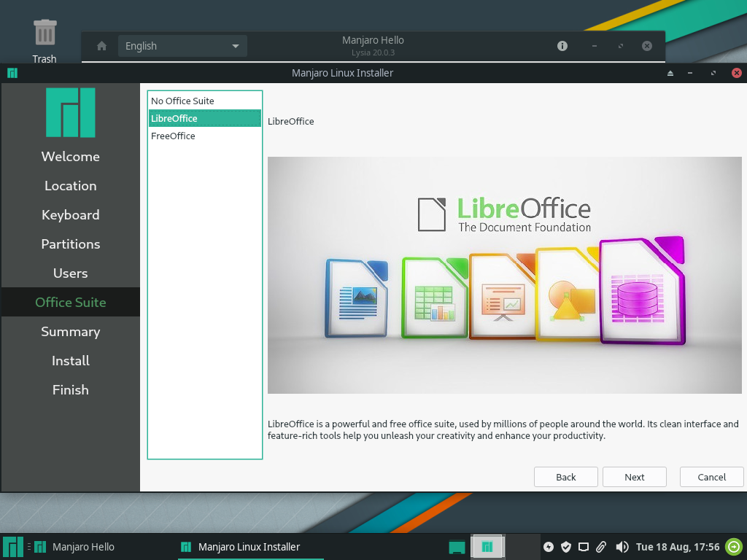Click the info icon in Manjaro Hello

[562, 46]
